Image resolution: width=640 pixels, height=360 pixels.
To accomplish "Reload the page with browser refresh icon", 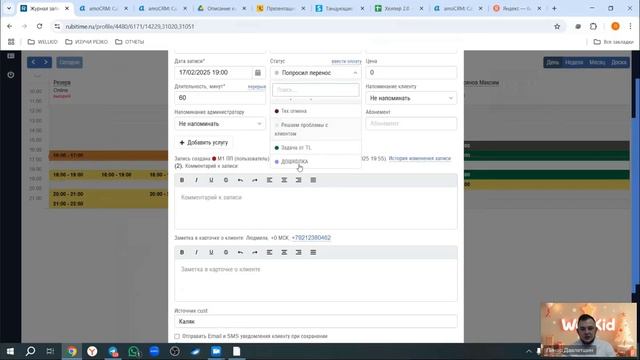I will tap(39, 26).
